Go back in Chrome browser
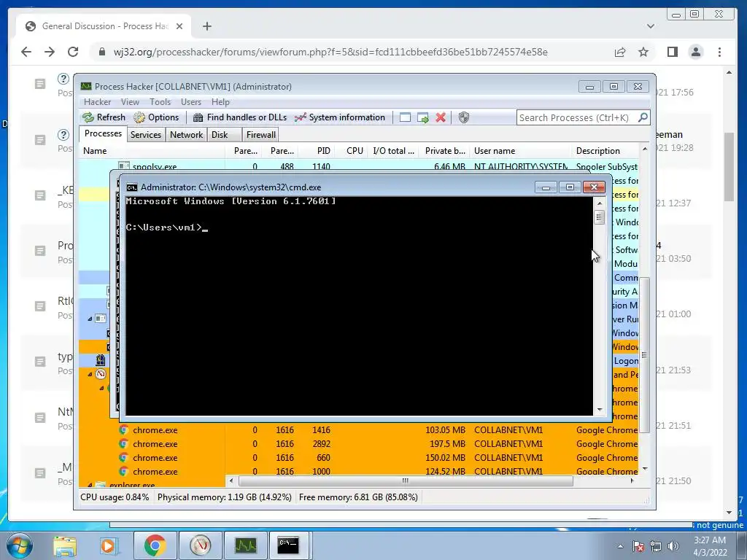Viewport: 747px width, 560px height. click(26, 52)
